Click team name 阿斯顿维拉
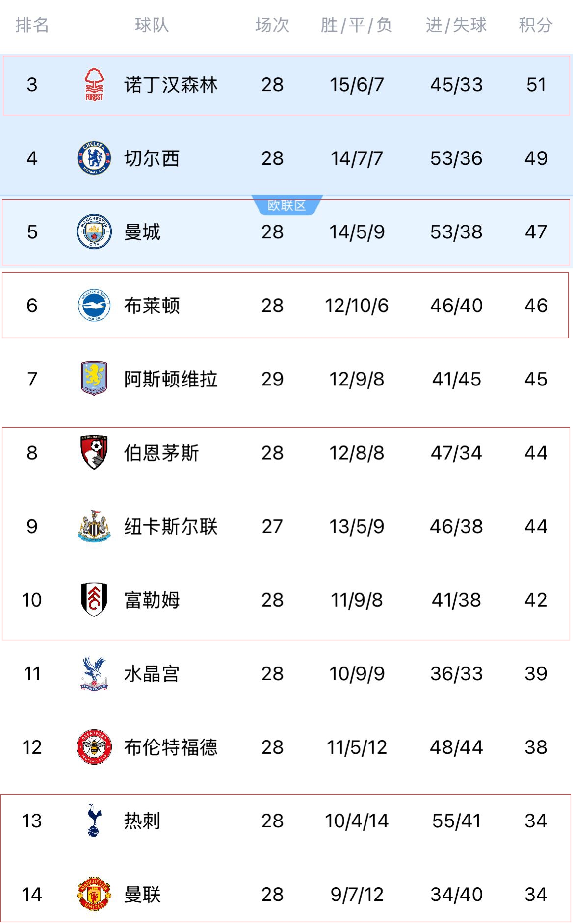Viewport: 573px width, 924px height. (x=171, y=379)
